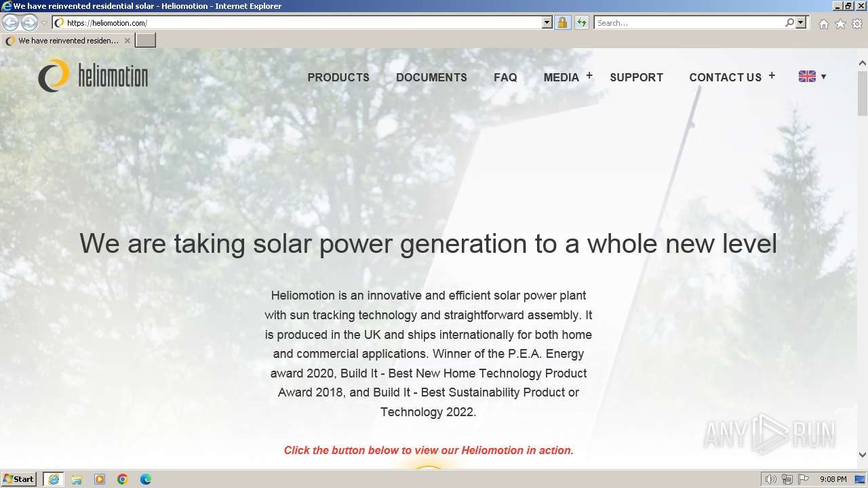The height and width of the screenshot is (488, 868).
Task: Open a new blank tab
Action: (146, 41)
